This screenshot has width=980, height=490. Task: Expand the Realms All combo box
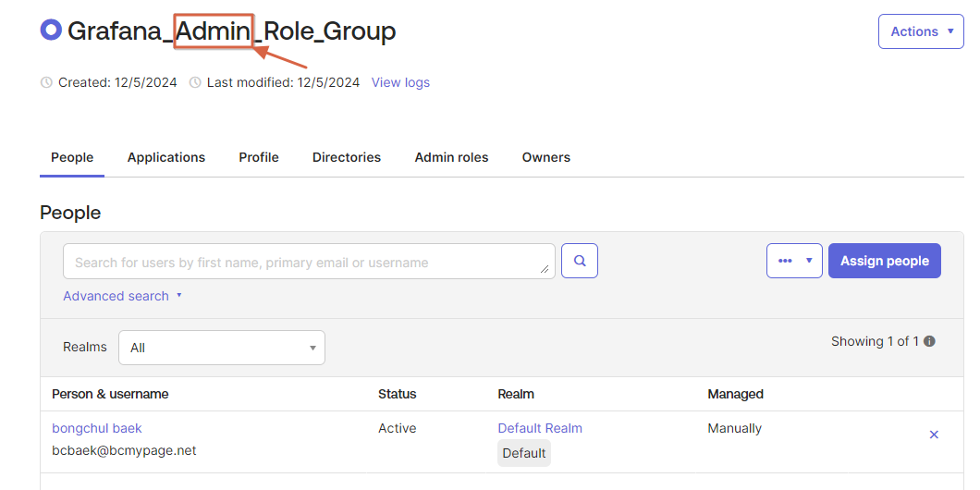(x=226, y=348)
